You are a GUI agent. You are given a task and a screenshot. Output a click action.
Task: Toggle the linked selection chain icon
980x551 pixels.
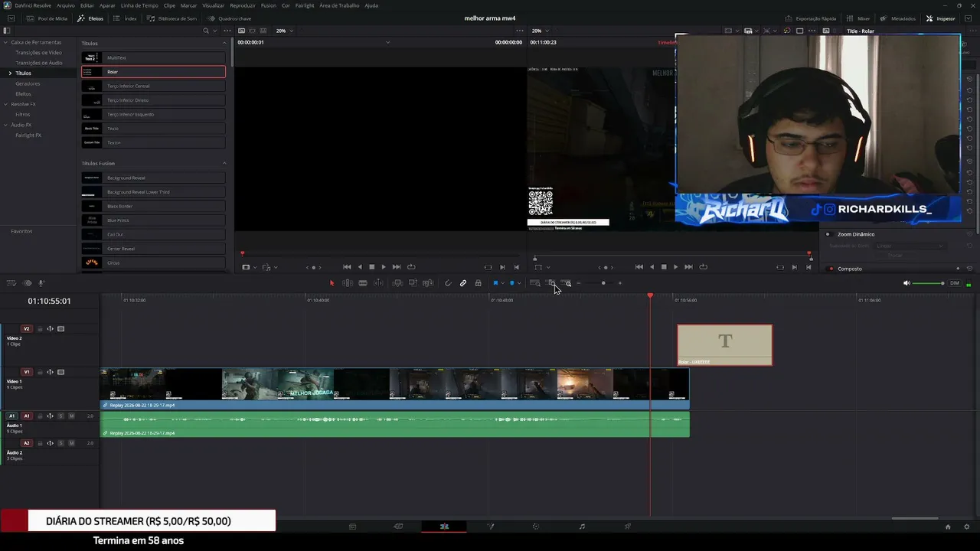(462, 283)
